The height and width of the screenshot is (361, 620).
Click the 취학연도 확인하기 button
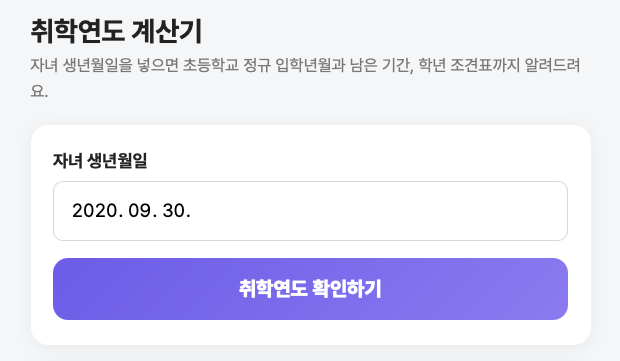coord(310,289)
